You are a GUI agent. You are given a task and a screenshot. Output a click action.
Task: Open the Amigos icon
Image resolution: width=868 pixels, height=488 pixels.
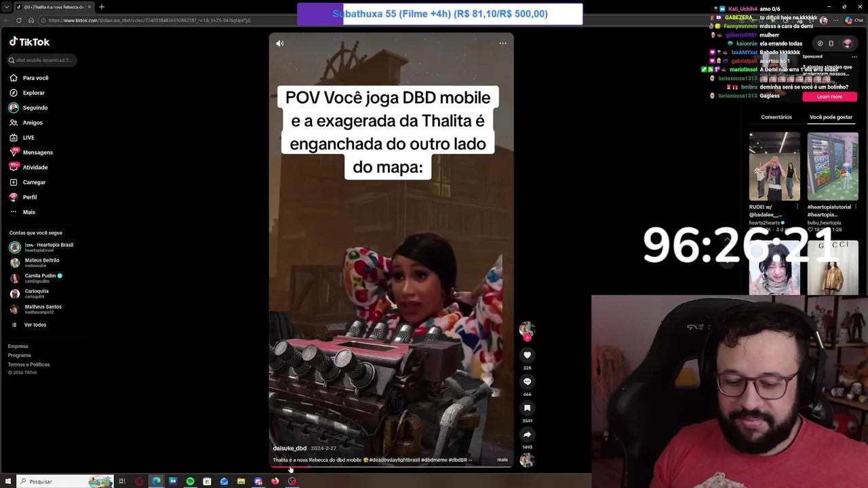click(x=14, y=123)
